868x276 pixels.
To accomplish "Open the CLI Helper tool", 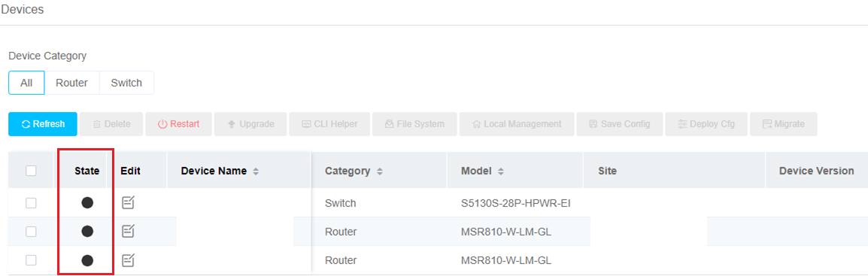I will pos(329,124).
